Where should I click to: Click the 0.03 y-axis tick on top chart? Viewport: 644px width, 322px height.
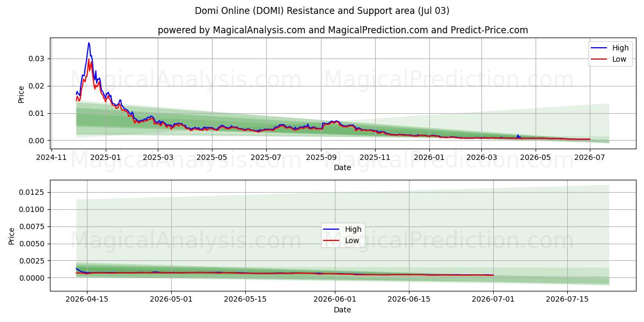click(39, 58)
